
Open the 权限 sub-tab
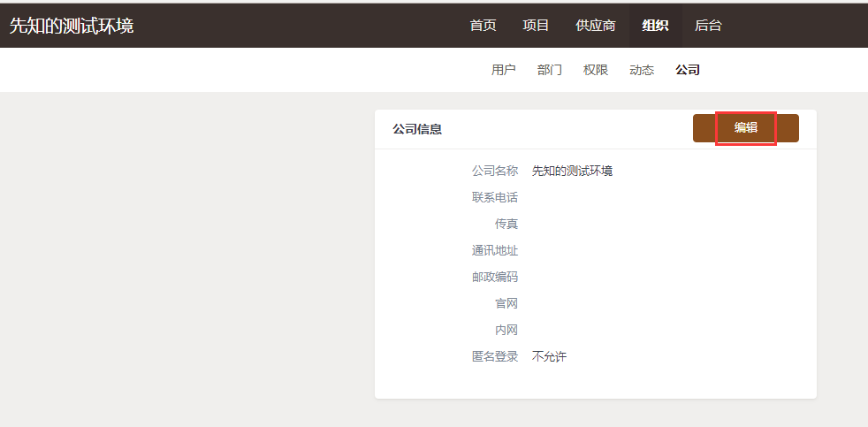596,70
